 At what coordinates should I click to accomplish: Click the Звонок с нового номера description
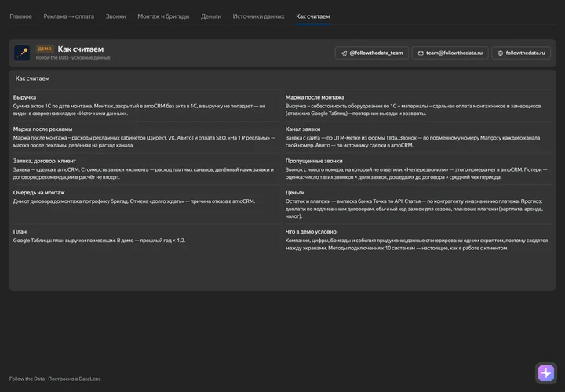point(416,173)
